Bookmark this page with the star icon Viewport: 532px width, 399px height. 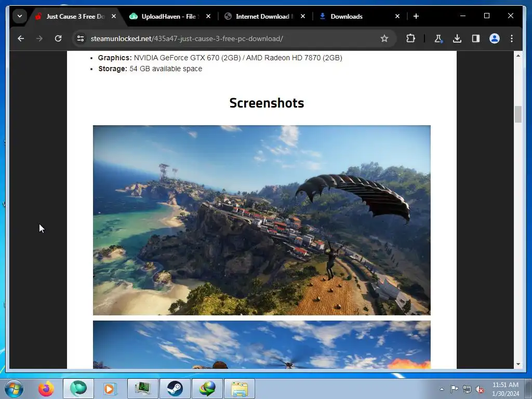click(x=384, y=38)
